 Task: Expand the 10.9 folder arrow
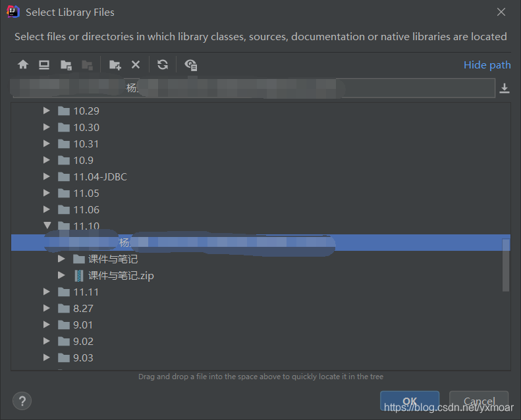47,160
